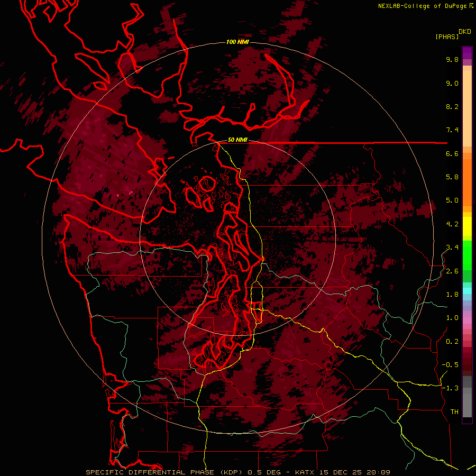The width and height of the screenshot is (476, 476).
Task: Click the purple top segment of color bar
Action: coord(467,53)
